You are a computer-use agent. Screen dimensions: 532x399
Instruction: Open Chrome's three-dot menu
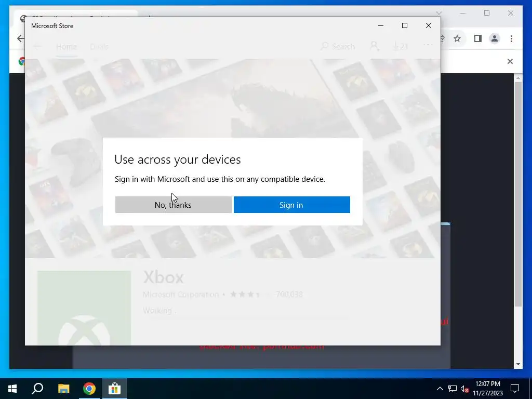pyautogui.click(x=511, y=38)
